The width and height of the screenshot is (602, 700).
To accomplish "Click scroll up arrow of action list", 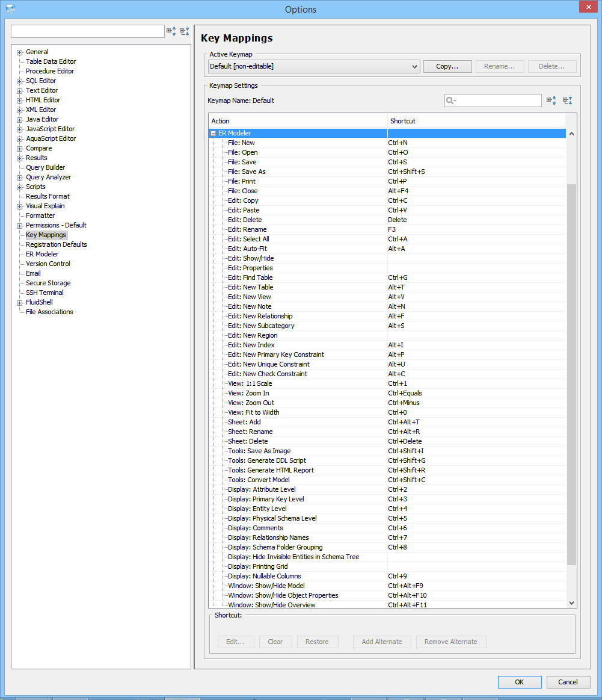I will (571, 134).
